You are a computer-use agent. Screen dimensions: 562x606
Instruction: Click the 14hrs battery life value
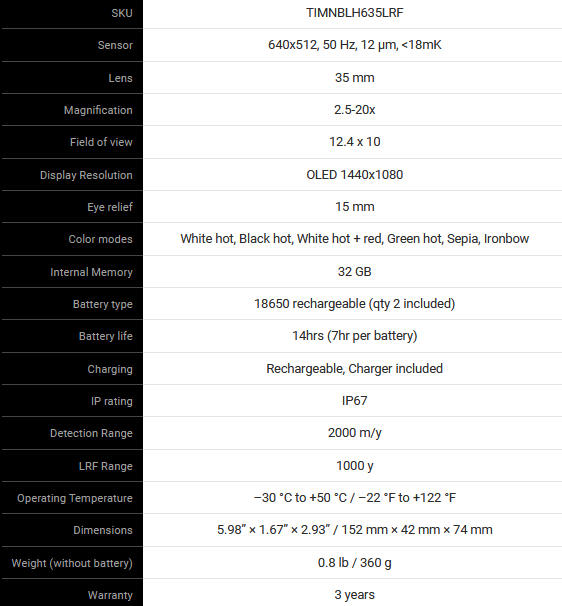point(354,336)
